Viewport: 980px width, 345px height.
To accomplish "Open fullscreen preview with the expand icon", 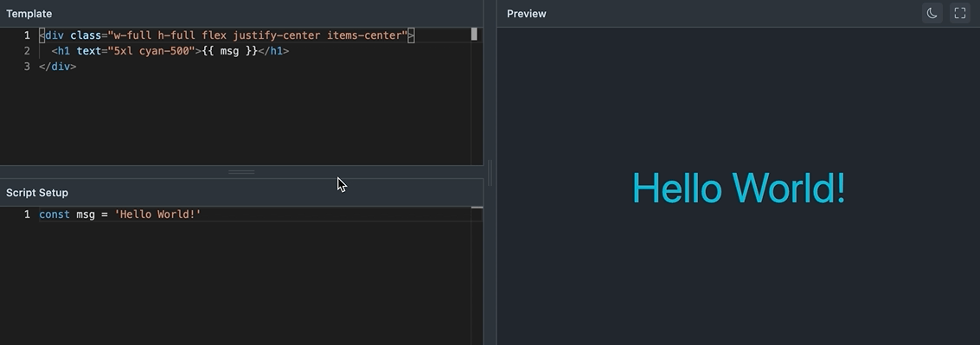I will (x=960, y=13).
